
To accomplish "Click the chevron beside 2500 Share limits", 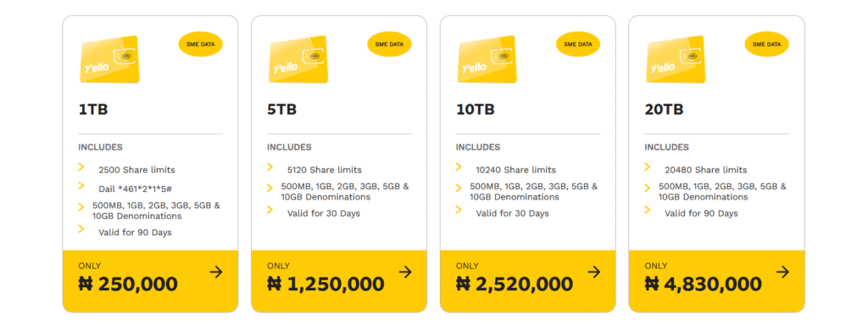I will pos(81,167).
